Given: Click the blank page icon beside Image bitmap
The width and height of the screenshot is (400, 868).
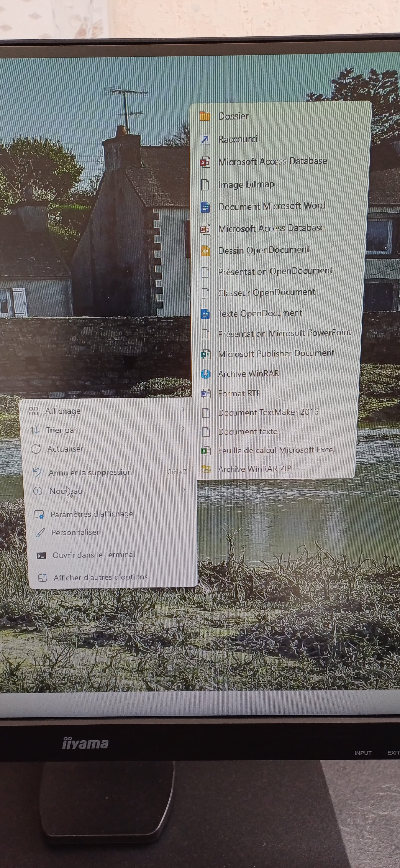Looking at the screenshot, I should (x=205, y=185).
